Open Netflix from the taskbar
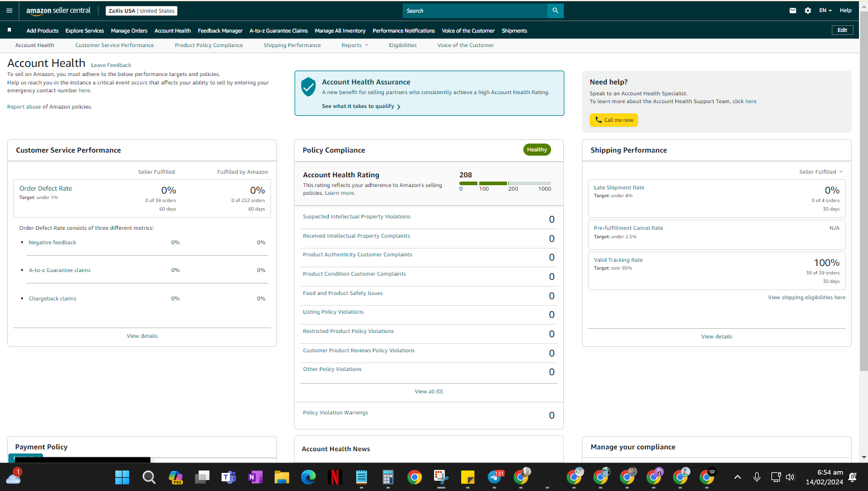Viewport: 868px width, 491px height. coord(334,478)
